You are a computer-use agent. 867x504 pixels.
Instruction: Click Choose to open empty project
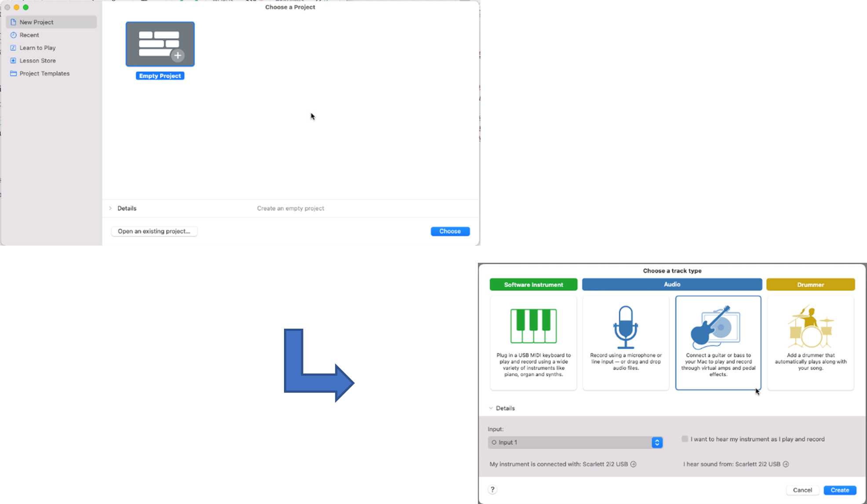click(450, 231)
